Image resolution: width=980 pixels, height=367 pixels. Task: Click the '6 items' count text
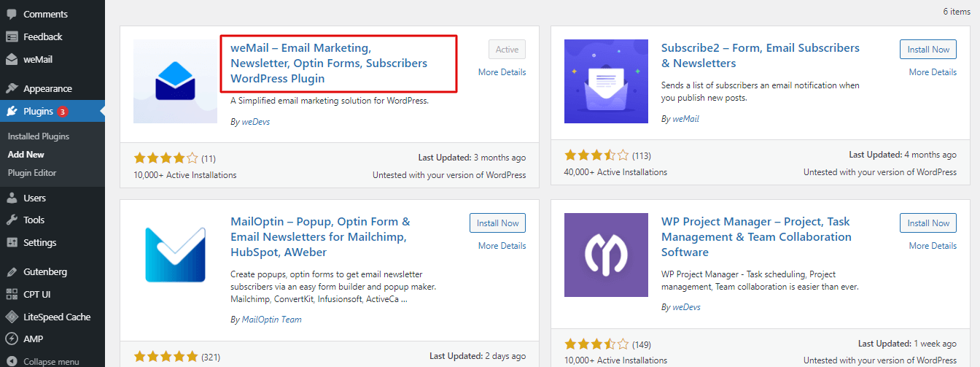[x=956, y=12]
